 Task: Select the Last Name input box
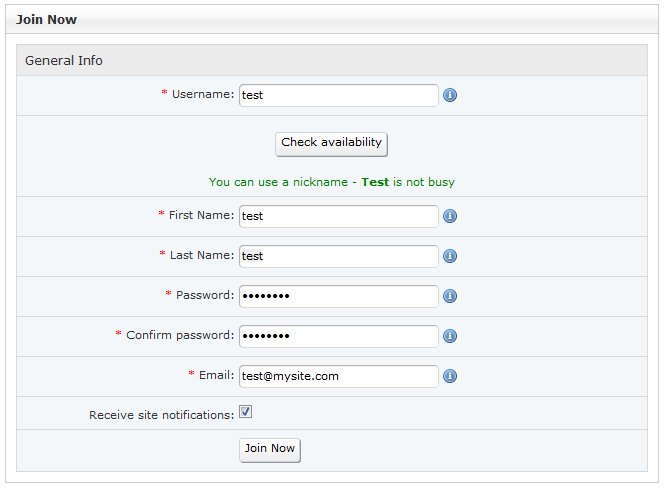tap(338, 256)
